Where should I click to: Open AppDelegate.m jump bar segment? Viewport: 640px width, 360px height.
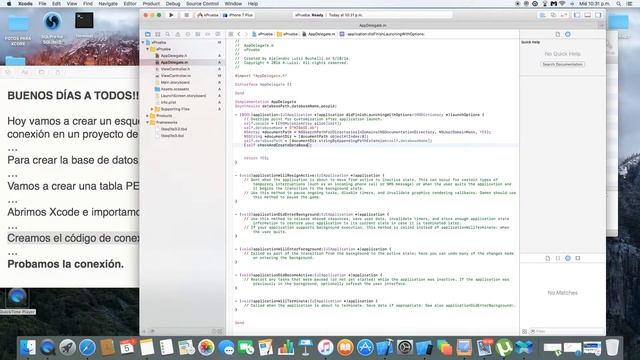click(x=319, y=34)
